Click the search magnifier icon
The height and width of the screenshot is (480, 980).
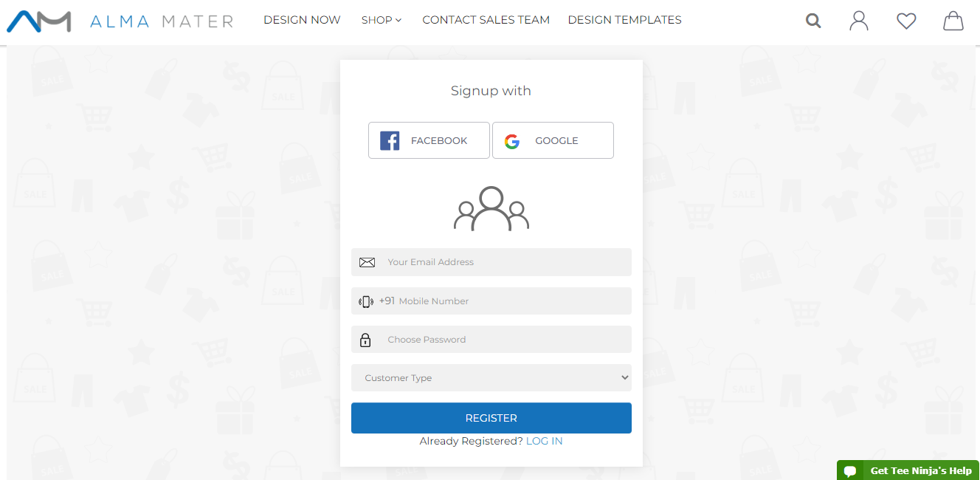pyautogui.click(x=813, y=21)
